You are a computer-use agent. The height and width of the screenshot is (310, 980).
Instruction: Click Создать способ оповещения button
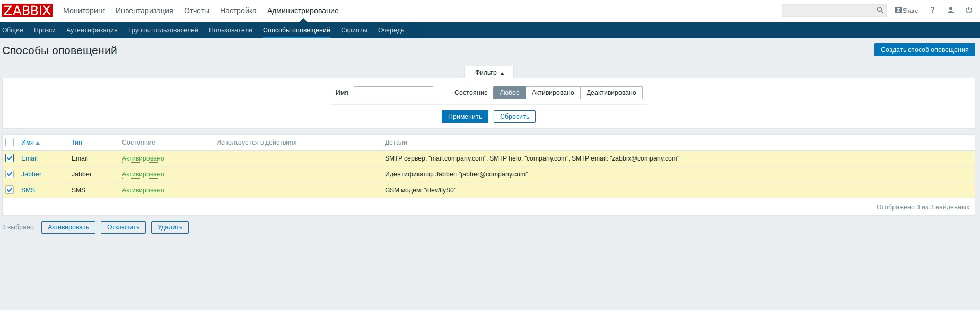(924, 50)
